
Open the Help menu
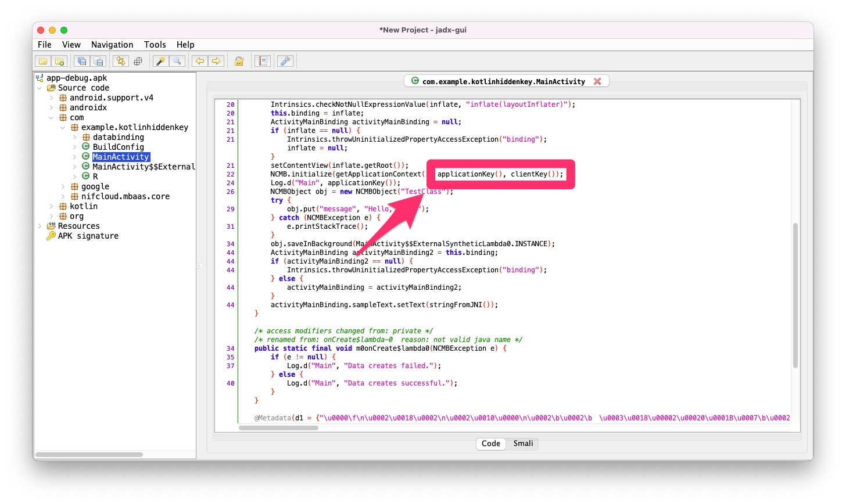[x=185, y=45]
